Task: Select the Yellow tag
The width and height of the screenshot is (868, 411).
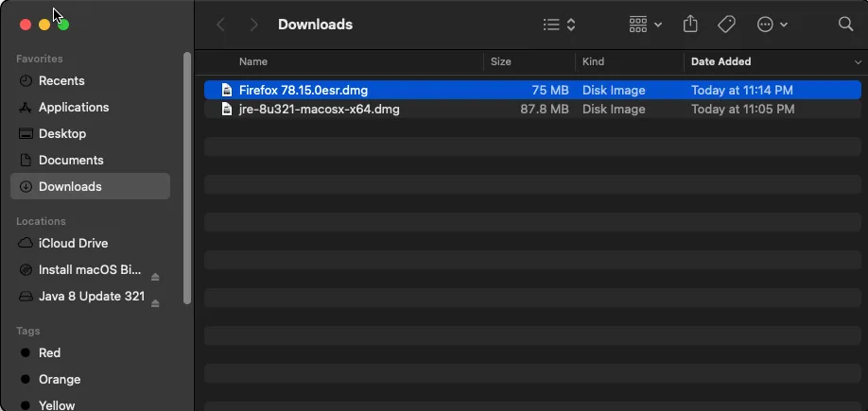Action: click(x=90, y=405)
